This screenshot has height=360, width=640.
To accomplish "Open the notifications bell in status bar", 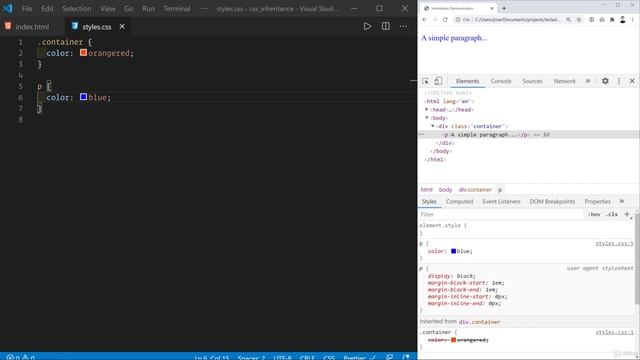I will point(406,357).
